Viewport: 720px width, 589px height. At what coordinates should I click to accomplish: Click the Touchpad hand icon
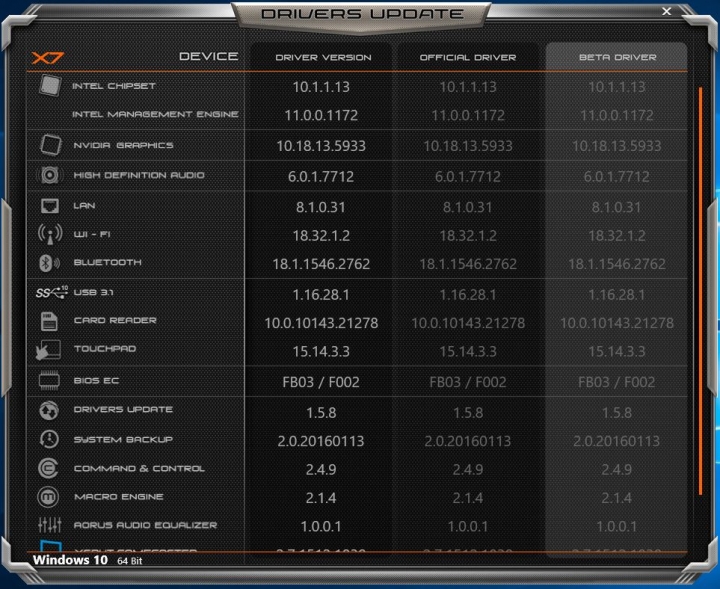tap(48, 350)
